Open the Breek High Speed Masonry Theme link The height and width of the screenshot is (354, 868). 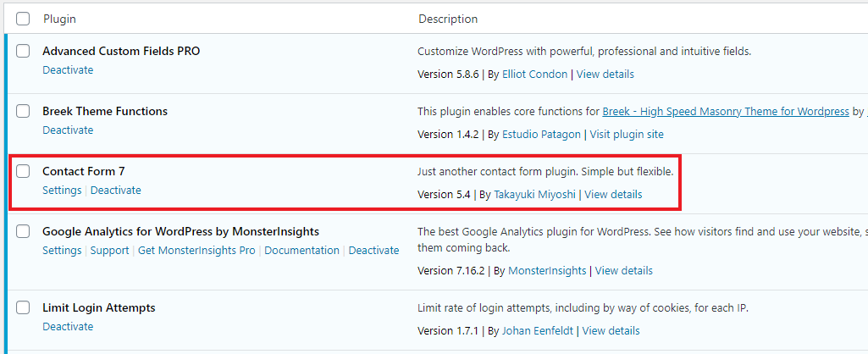(x=726, y=111)
